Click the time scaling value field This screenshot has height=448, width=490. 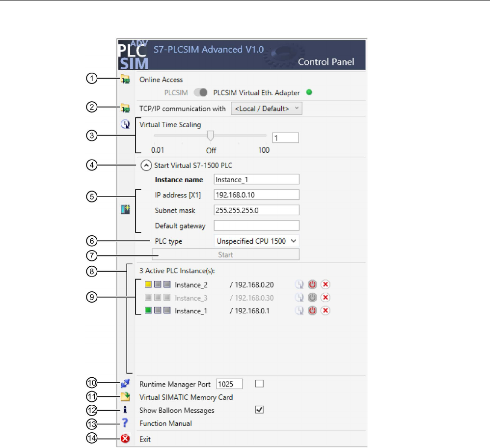point(285,138)
